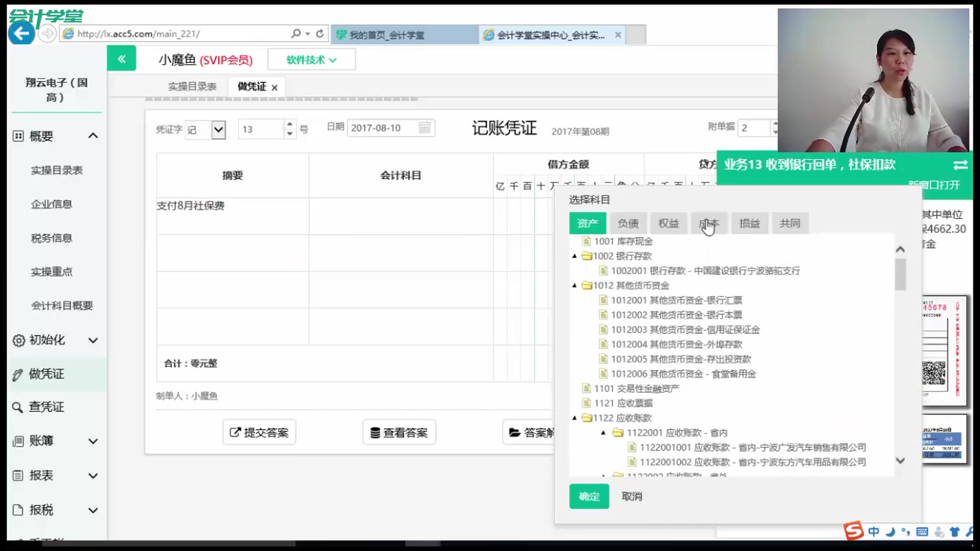Increase attachment count using the stepper arrow

tap(775, 124)
